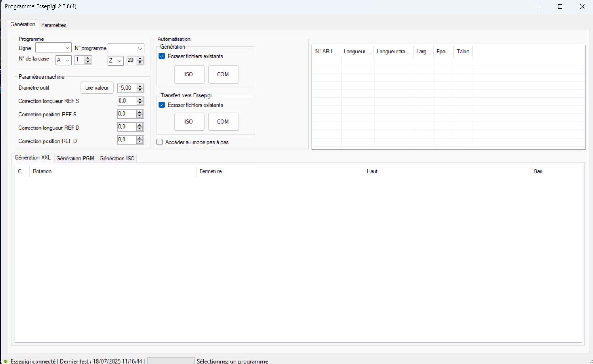Open the Génération ISO tab
The height and width of the screenshot is (364, 593).
click(117, 158)
